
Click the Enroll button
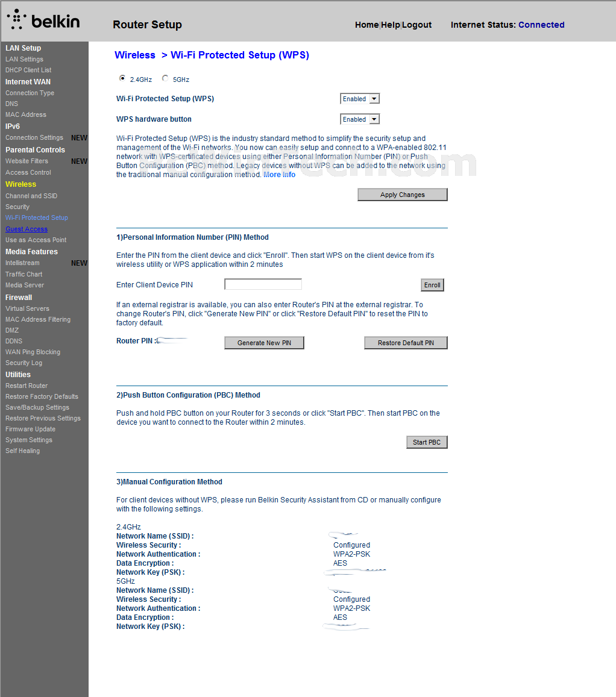[x=432, y=285]
